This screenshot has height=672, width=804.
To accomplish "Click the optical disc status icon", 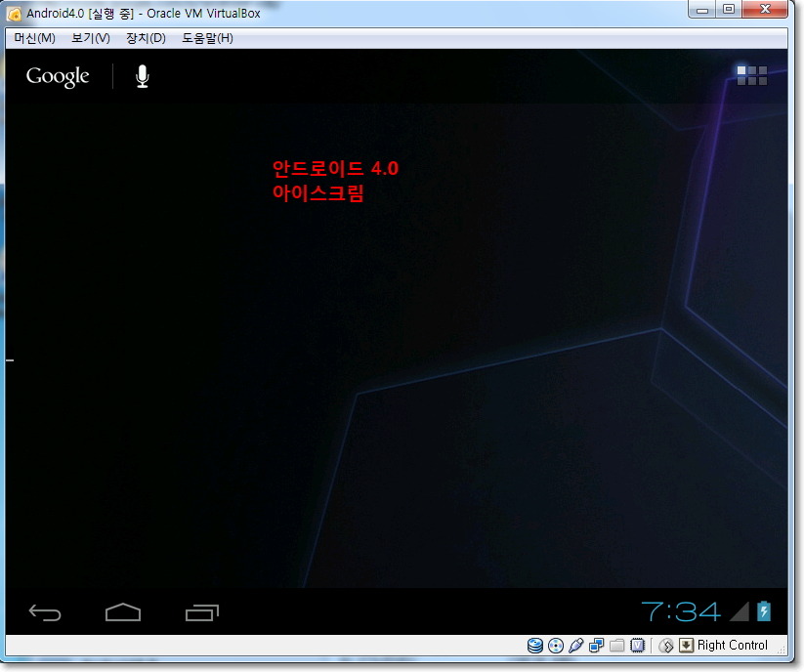I will [555, 645].
